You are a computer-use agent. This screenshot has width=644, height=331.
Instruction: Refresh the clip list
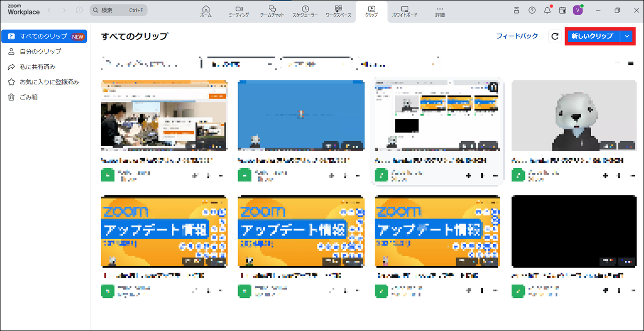click(555, 36)
